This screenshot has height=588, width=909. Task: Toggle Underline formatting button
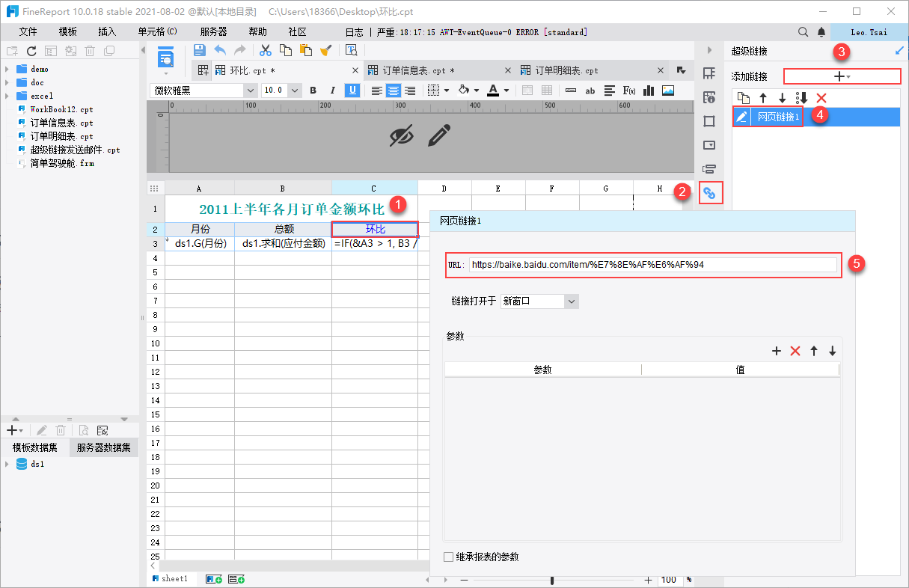coord(352,91)
